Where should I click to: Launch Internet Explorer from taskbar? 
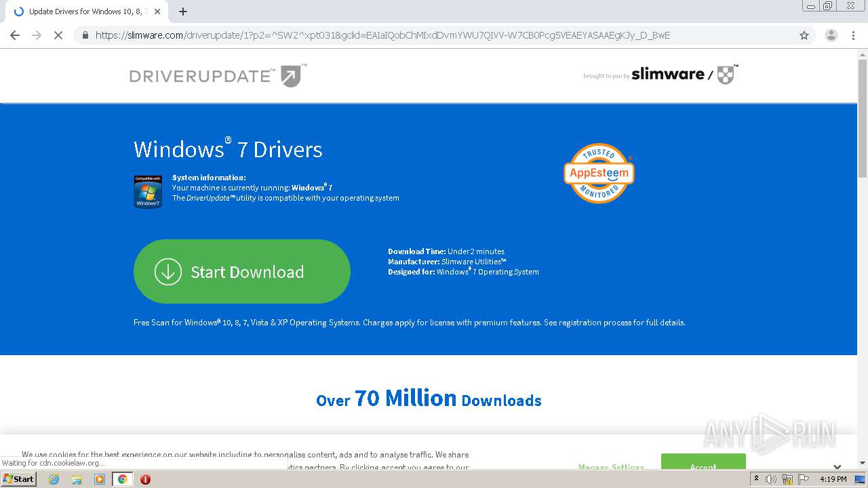tap(54, 479)
